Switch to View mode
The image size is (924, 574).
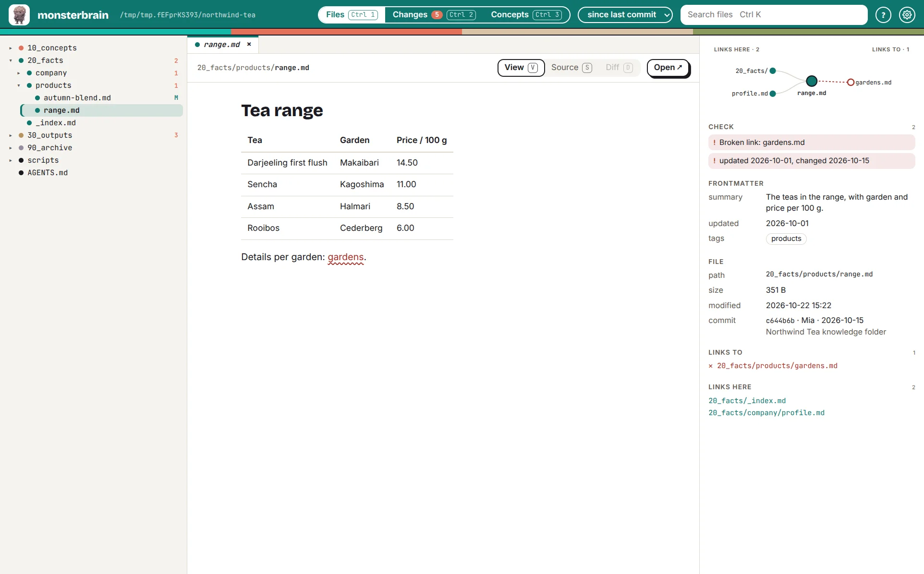(x=521, y=68)
